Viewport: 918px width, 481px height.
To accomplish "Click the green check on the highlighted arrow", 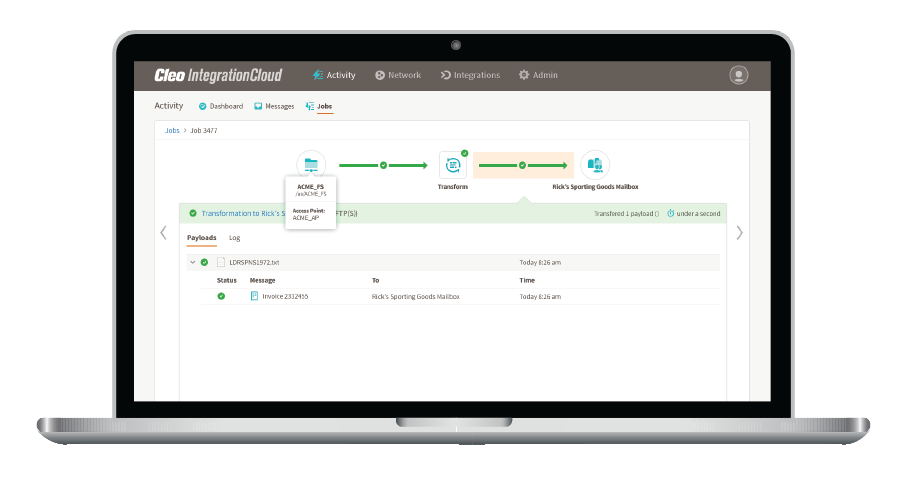I will tap(522, 166).
